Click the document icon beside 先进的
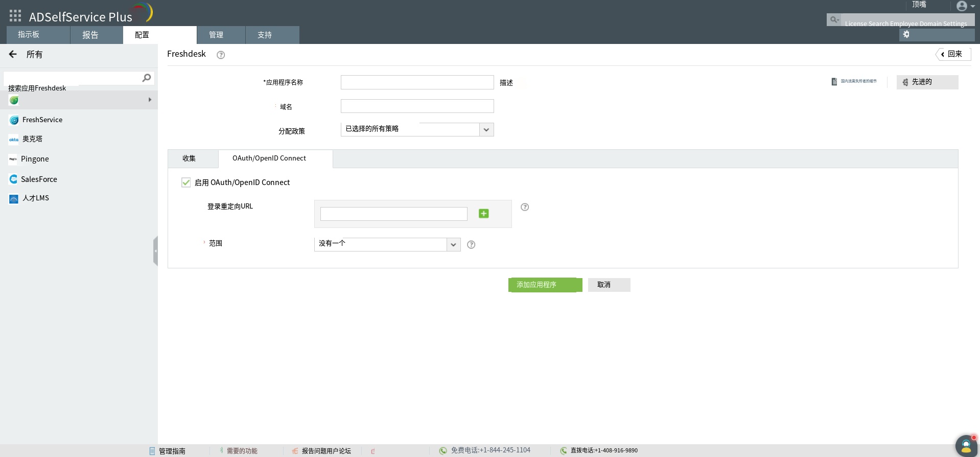This screenshot has width=980, height=457. pyautogui.click(x=834, y=82)
